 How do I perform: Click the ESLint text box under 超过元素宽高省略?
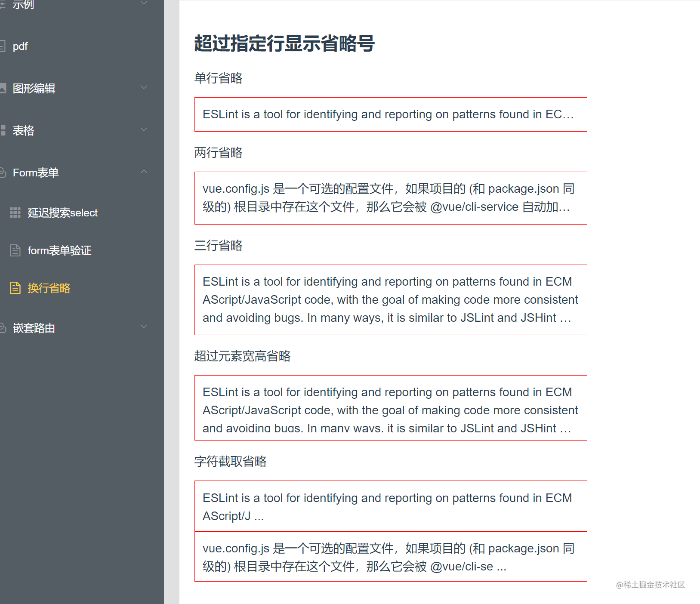[x=391, y=408]
